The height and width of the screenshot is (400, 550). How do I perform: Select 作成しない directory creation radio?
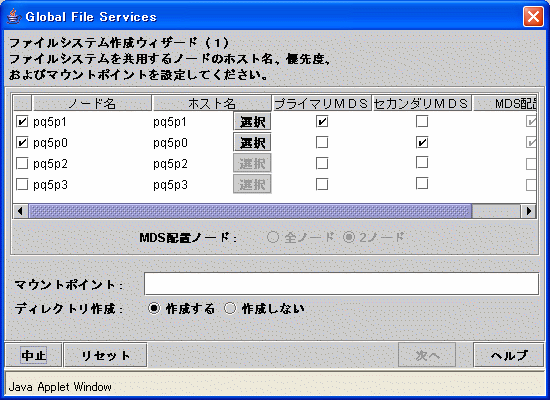230,308
